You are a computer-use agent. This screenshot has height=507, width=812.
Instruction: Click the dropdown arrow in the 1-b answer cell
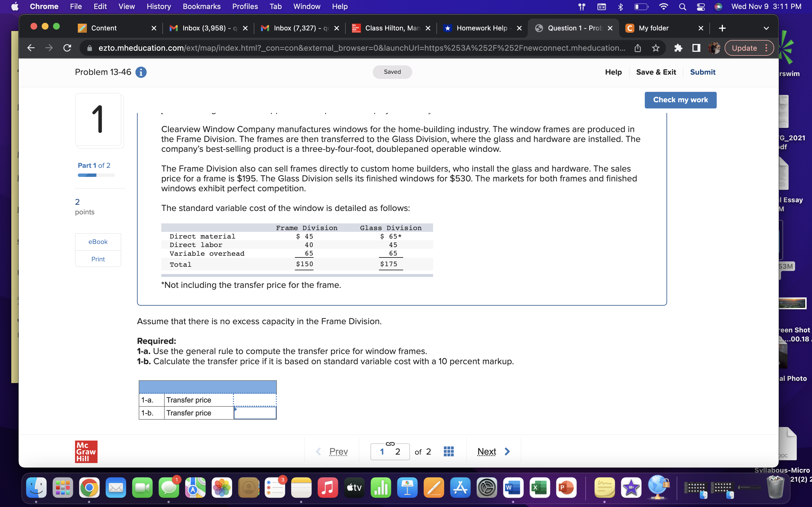[x=237, y=410]
